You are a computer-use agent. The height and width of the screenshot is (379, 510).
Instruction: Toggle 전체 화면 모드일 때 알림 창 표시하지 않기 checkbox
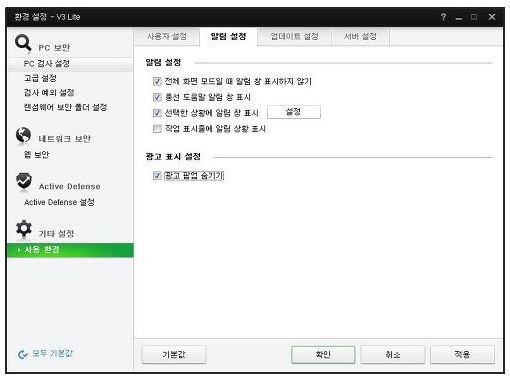157,81
